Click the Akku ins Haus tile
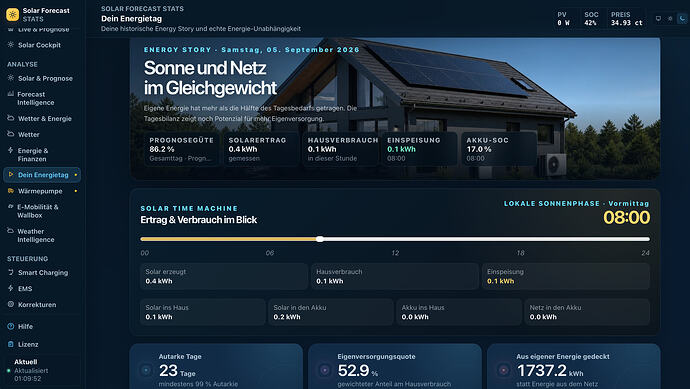The height and width of the screenshot is (389, 690). pyautogui.click(x=459, y=312)
